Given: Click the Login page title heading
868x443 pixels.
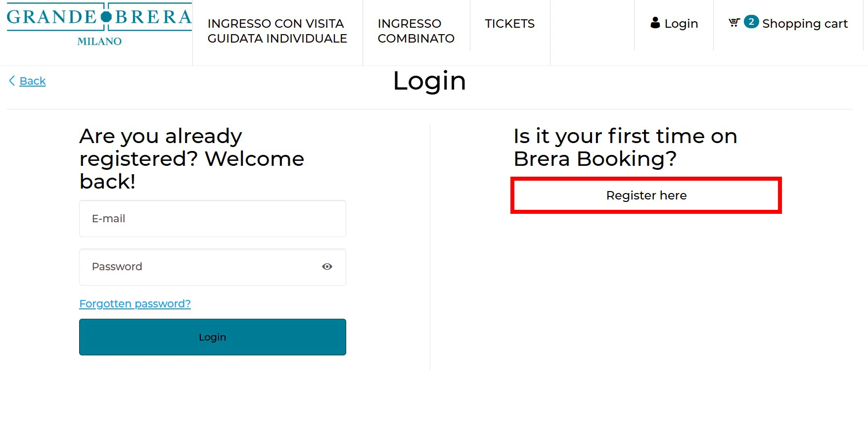Looking at the screenshot, I should [x=429, y=81].
